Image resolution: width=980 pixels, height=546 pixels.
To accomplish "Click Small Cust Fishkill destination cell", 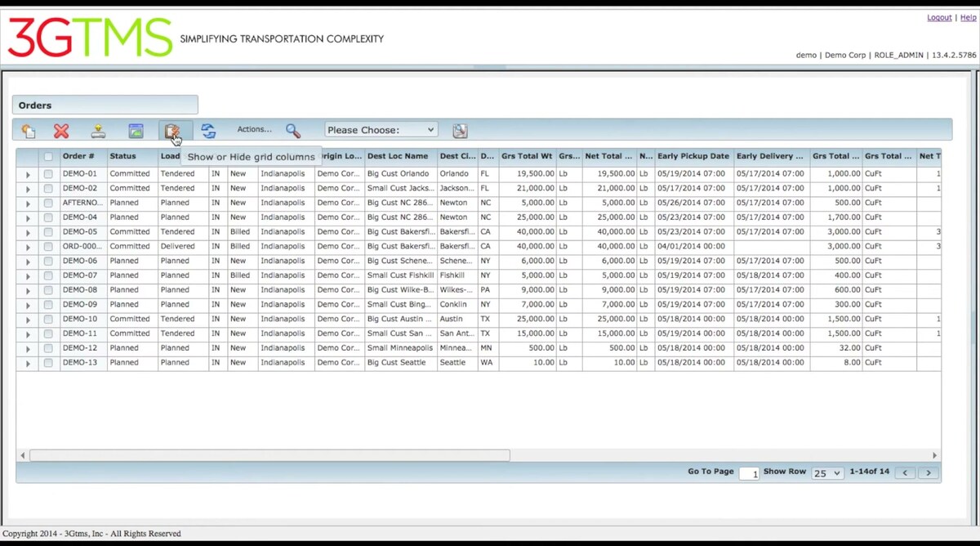I will pos(400,275).
